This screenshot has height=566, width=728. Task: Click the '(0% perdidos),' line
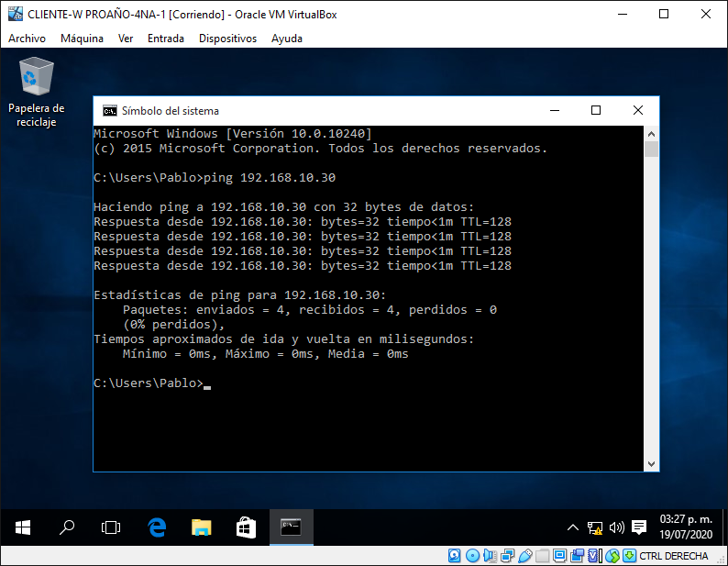[173, 325]
